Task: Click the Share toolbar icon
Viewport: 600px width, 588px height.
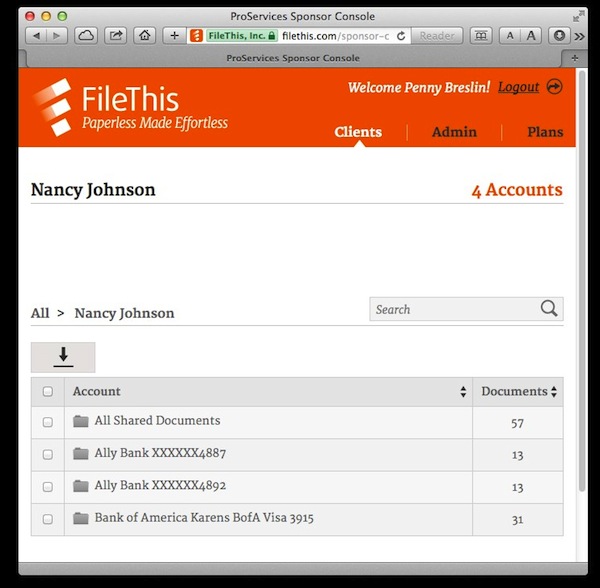Action: click(x=116, y=36)
